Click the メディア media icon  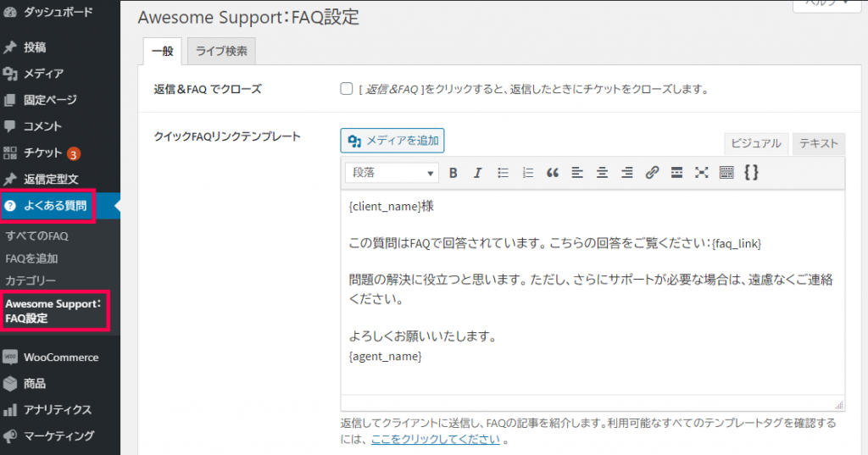click(10, 74)
